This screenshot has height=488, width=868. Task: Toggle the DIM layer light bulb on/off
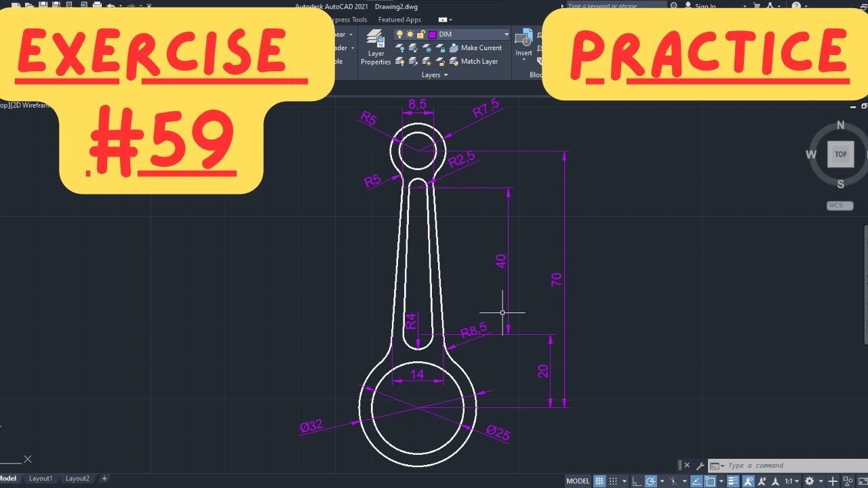[400, 34]
